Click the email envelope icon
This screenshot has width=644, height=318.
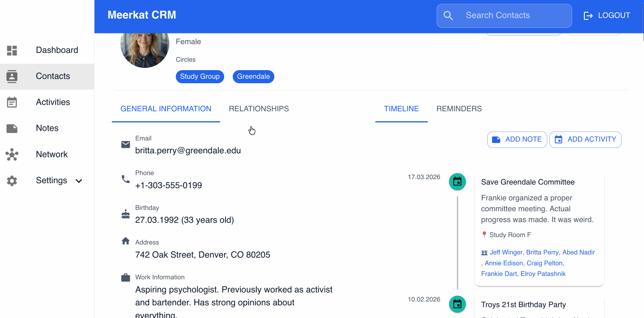[126, 145]
